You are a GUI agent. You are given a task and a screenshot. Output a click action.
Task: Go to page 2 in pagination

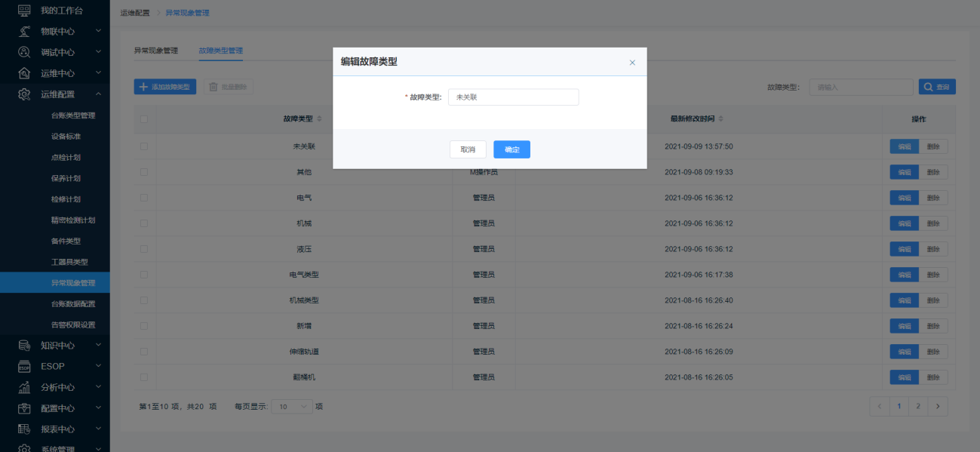coord(918,406)
